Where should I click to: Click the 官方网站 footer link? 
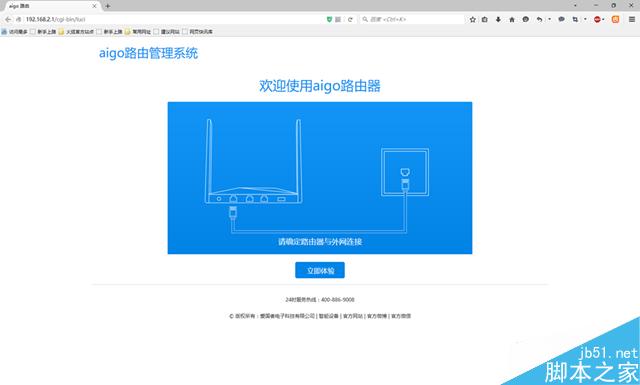point(353,316)
